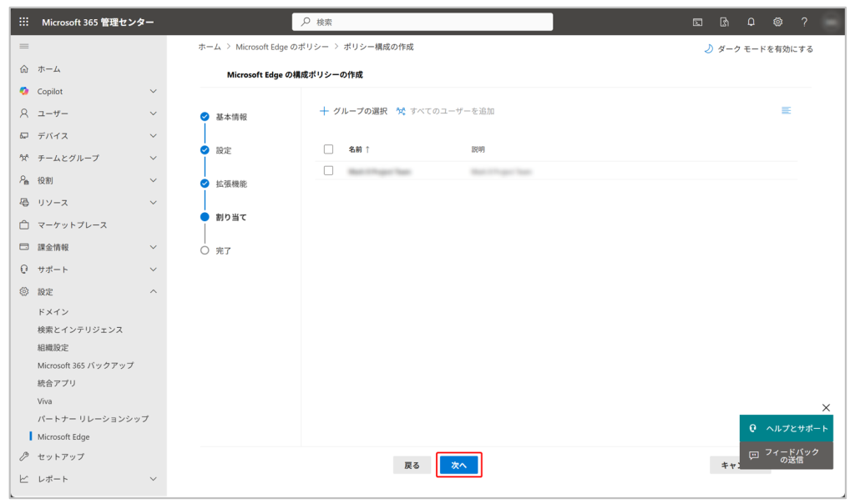Launch Cloud Shell from the header
This screenshot has height=504, width=855.
pos(697,23)
